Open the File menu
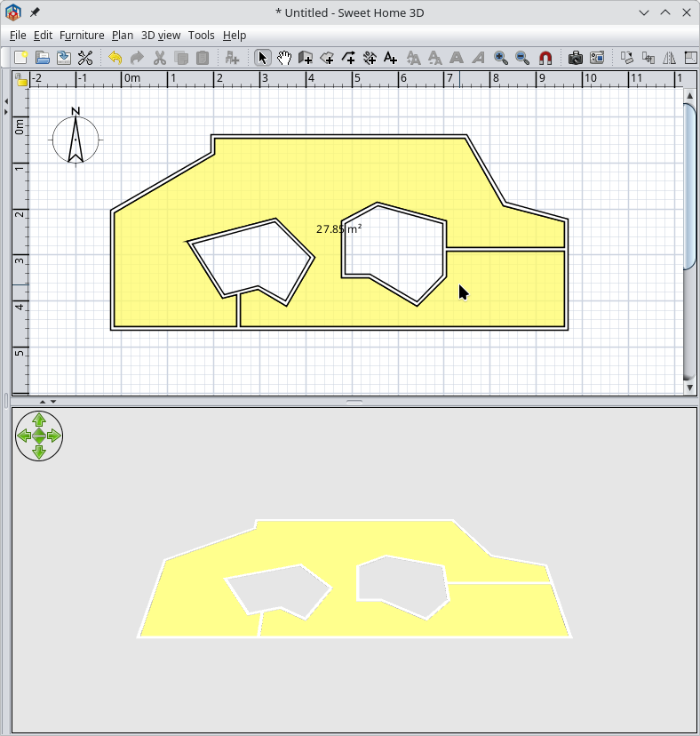The height and width of the screenshot is (736, 700). (18, 36)
